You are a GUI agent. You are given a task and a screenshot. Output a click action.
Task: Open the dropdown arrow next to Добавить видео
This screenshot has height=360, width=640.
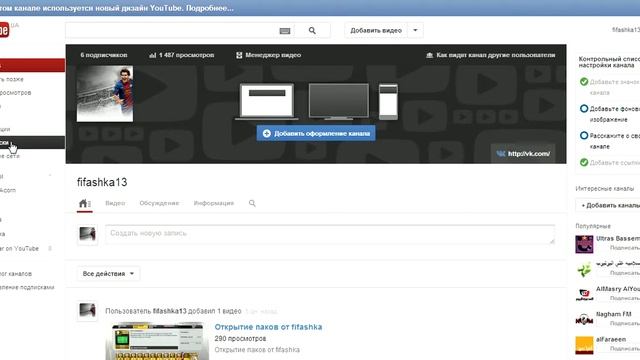415,31
